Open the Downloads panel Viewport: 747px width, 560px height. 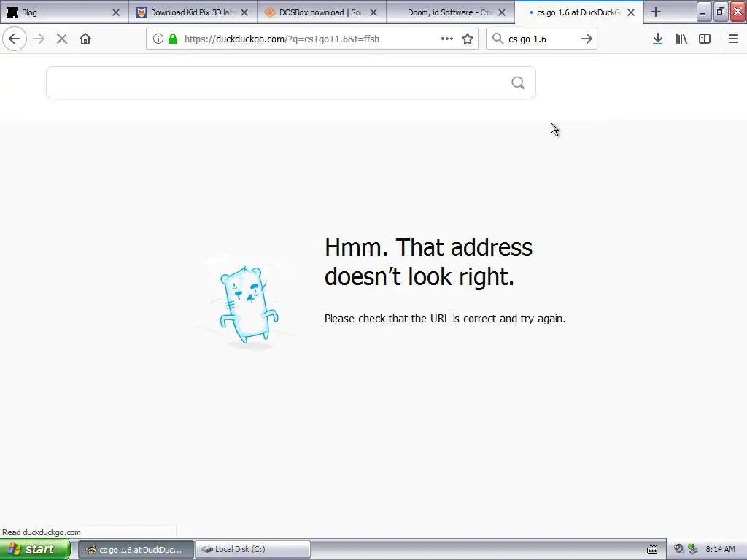(657, 39)
